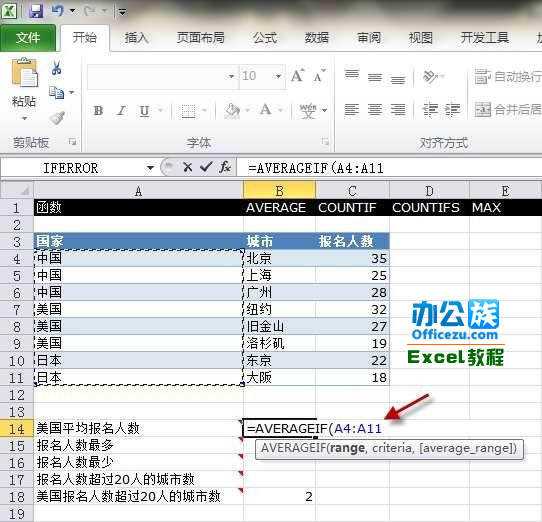Viewport: 542px width, 522px height.
Task: Click the fx Insert Function icon
Action: (x=225, y=168)
